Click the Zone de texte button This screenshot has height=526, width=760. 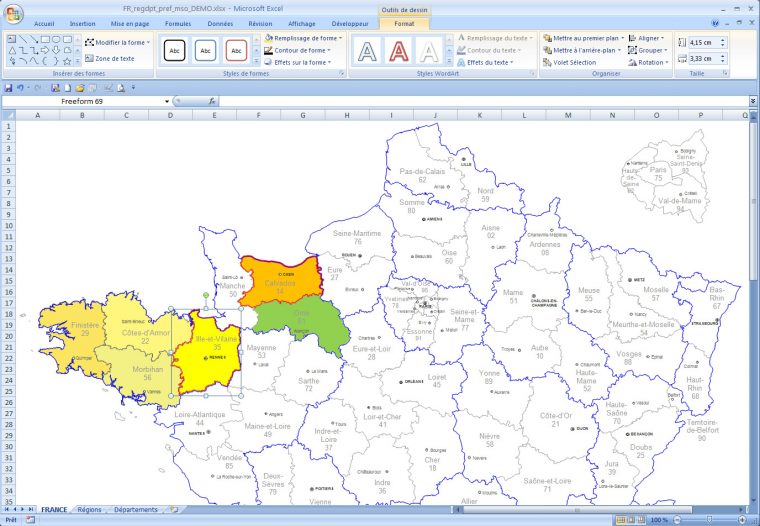(x=108, y=58)
